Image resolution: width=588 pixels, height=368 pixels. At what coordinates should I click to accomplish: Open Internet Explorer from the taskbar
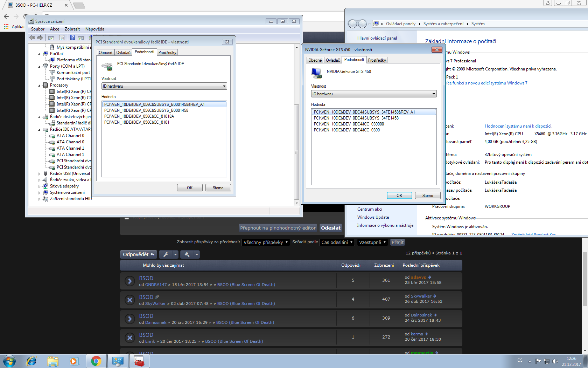[x=31, y=361]
